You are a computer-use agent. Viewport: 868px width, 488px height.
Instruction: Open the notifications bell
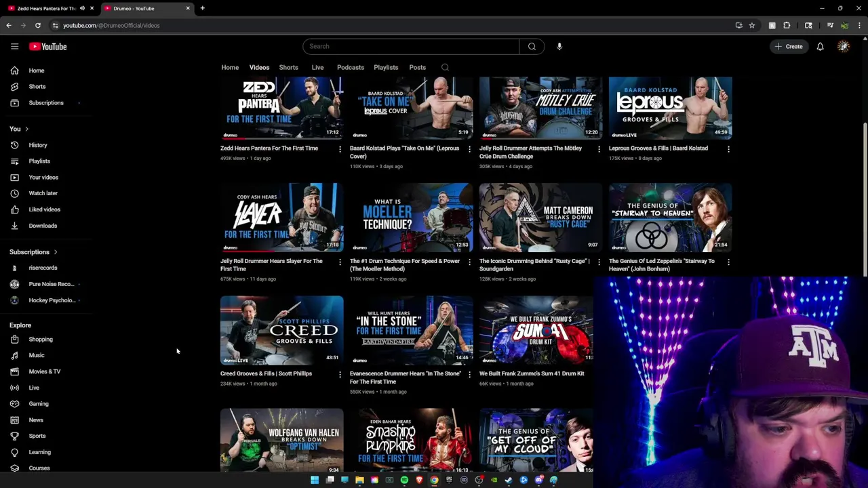[820, 46]
